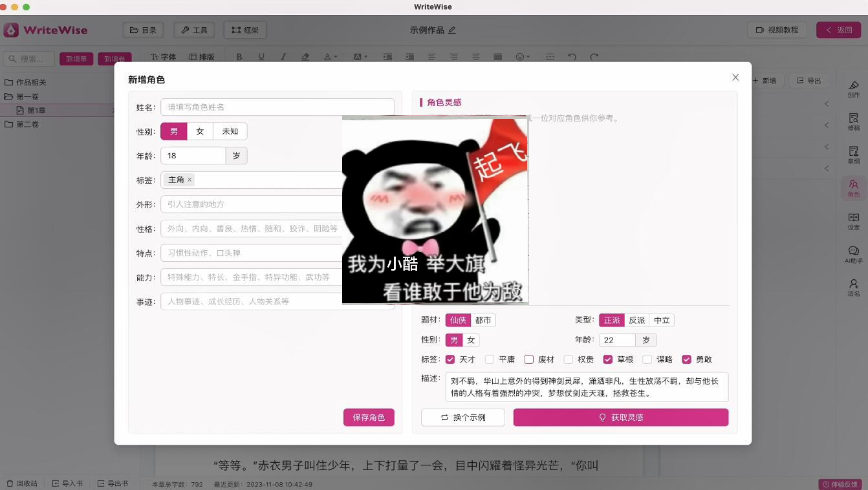Click the 获取灵感 button
868x490 pixels.
tap(621, 418)
